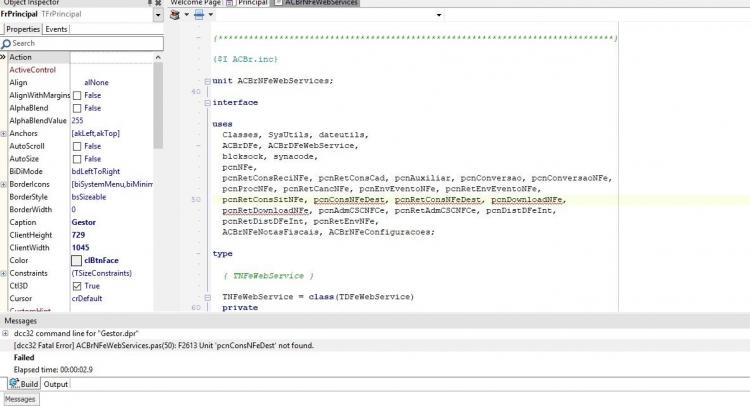
Task: Click the code navigation toolbar's first icon
Action: point(175,15)
